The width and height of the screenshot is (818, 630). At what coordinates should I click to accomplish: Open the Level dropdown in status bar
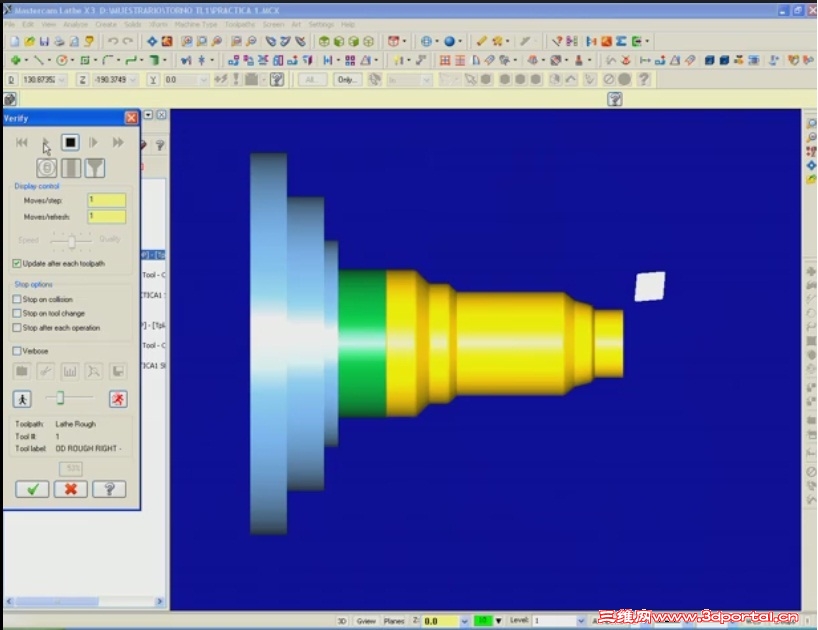580,621
